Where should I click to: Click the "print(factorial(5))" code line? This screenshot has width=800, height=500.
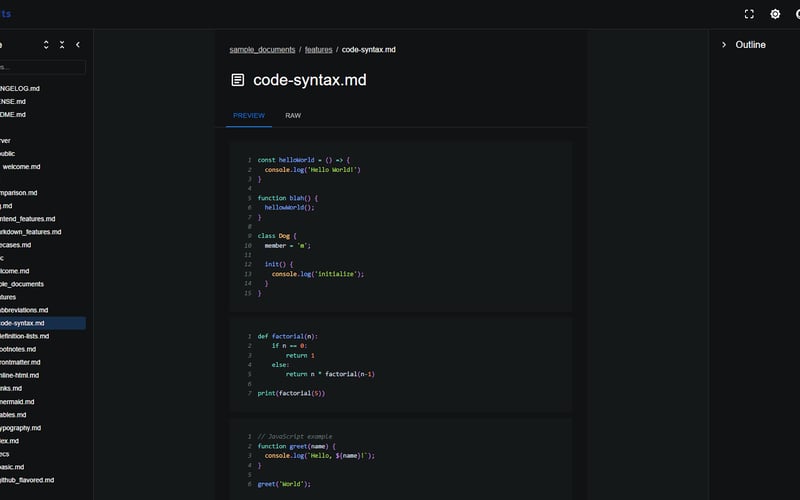coord(291,393)
